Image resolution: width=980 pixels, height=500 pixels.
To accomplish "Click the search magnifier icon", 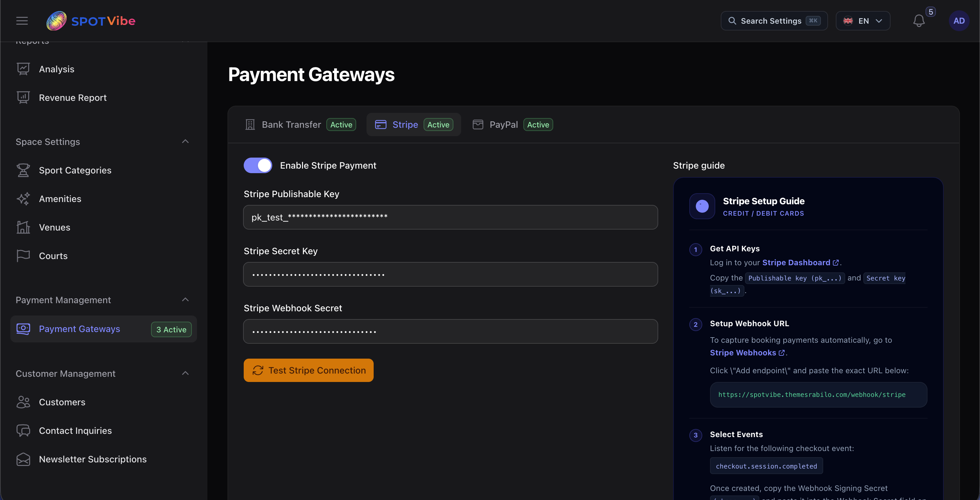I will tap(732, 20).
